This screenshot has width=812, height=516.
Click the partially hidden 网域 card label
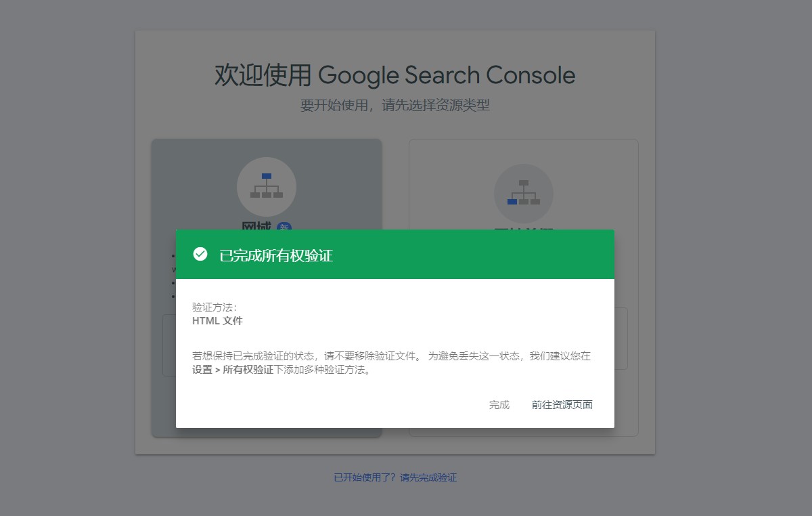tap(255, 225)
